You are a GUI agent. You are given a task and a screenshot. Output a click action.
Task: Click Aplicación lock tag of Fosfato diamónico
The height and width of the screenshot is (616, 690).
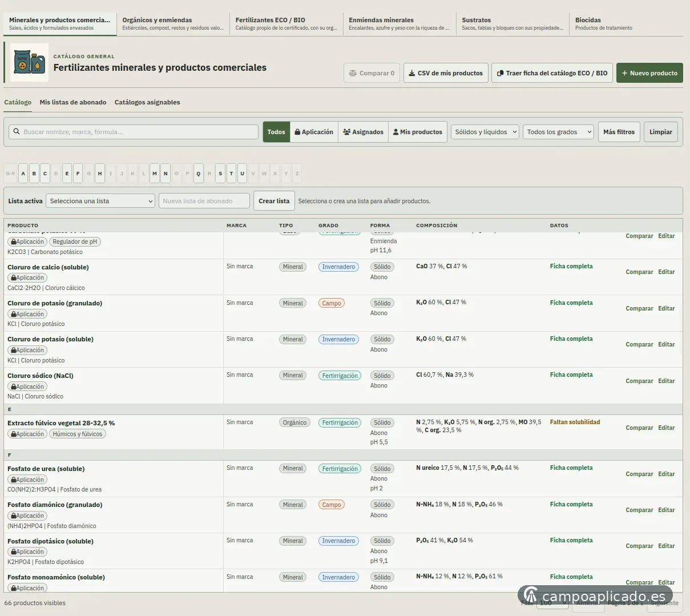coord(27,516)
